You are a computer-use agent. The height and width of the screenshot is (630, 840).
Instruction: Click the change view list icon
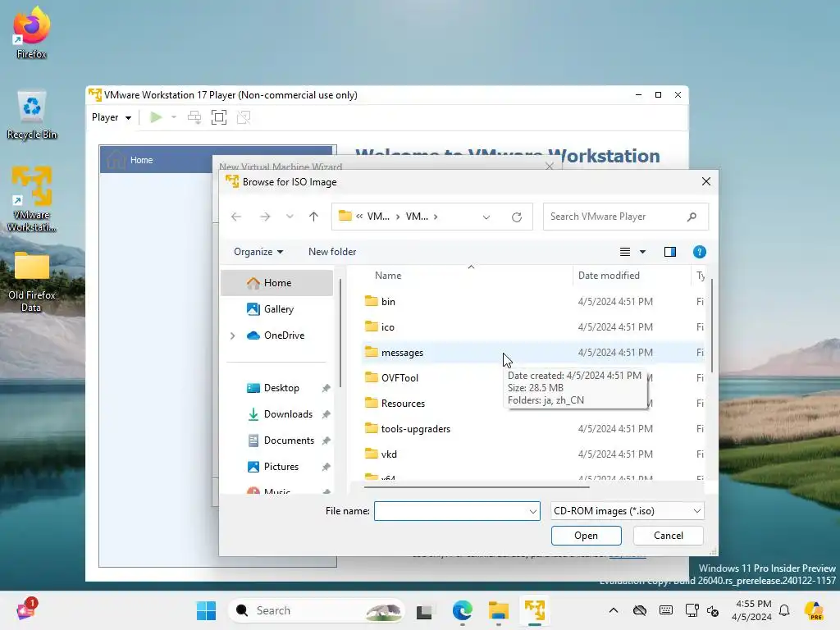pyautogui.click(x=625, y=252)
